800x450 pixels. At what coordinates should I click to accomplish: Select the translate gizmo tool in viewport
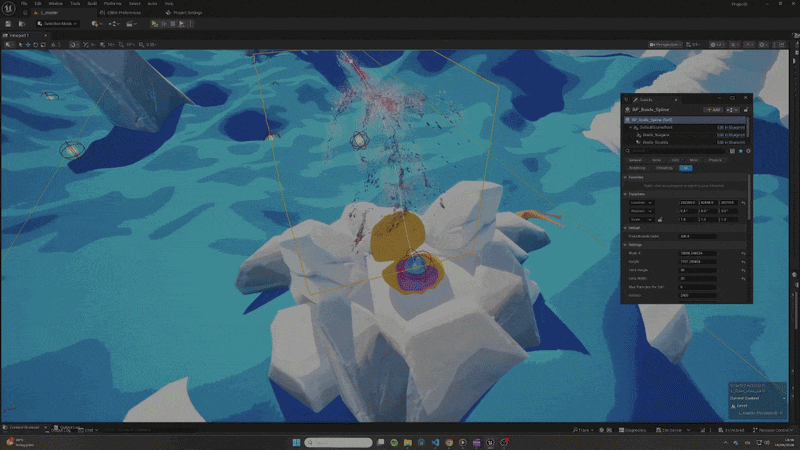coord(28,45)
